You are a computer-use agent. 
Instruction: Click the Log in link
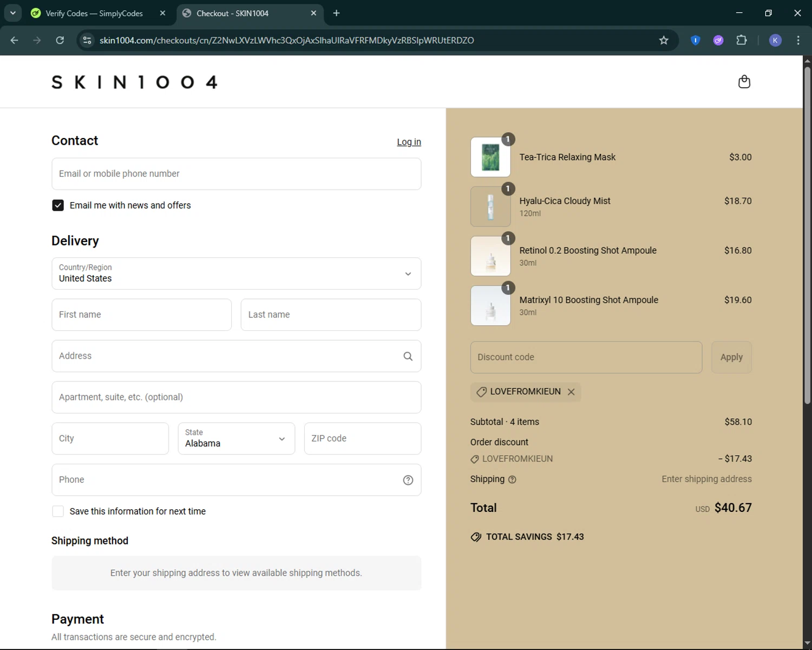(x=409, y=142)
